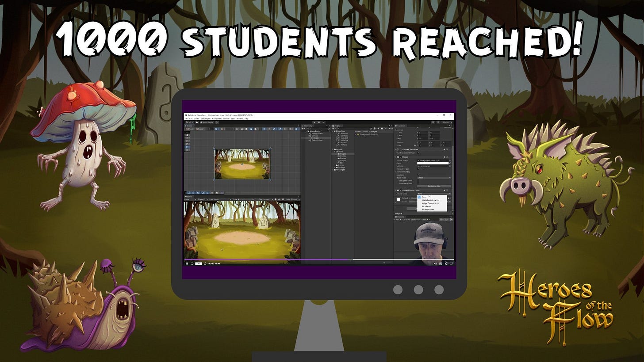644x362 pixels.
Task: Choose Envelope Parent aspect mode
Action: pos(428,210)
